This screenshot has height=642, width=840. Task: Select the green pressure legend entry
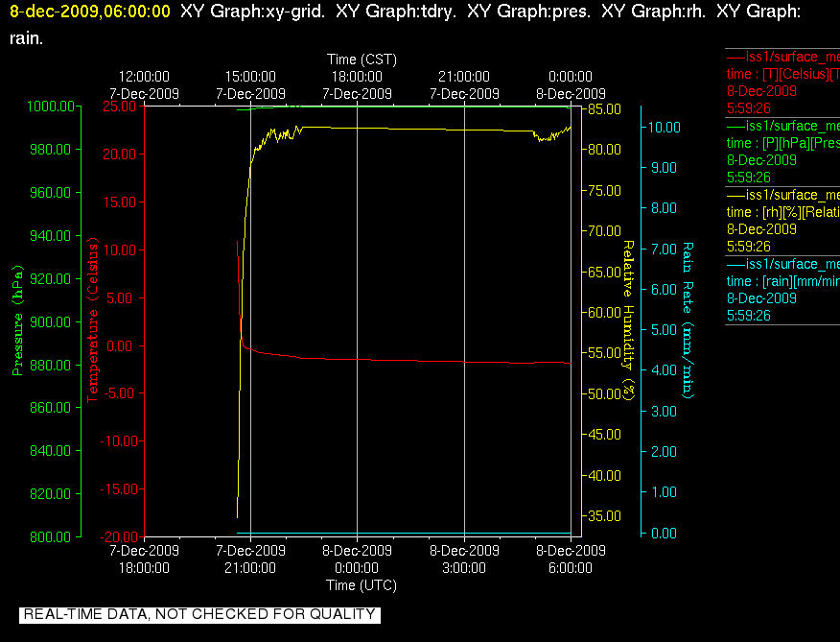(782, 152)
